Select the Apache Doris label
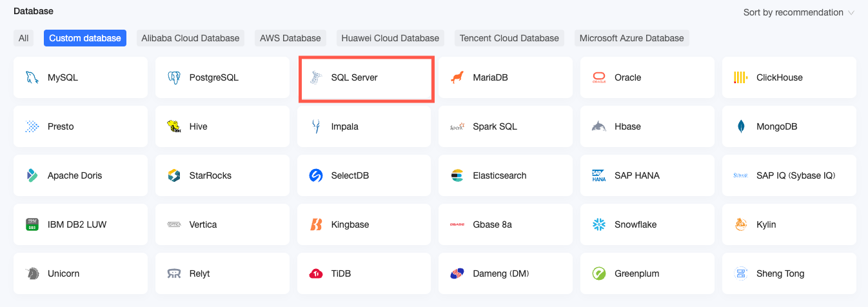 tap(75, 175)
